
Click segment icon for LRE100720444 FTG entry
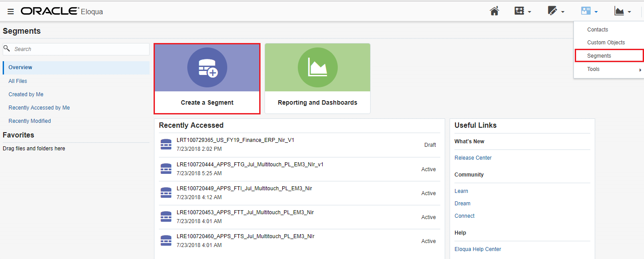coord(166,169)
